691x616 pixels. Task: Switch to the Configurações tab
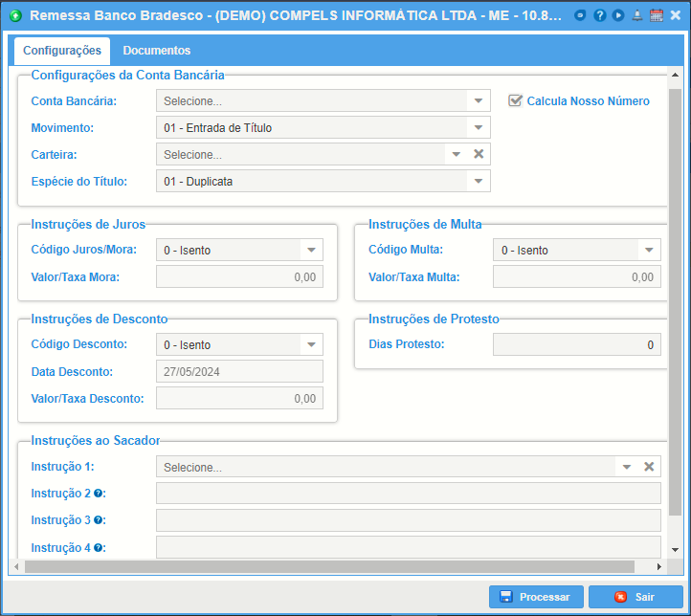62,51
